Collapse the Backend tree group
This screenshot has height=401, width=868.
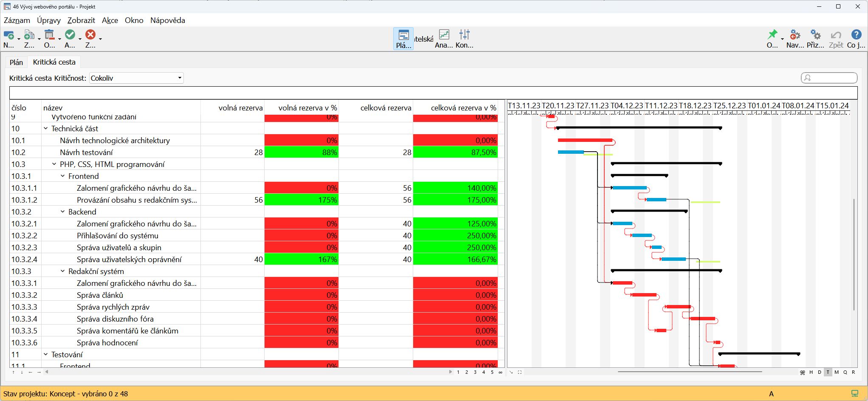click(x=63, y=212)
